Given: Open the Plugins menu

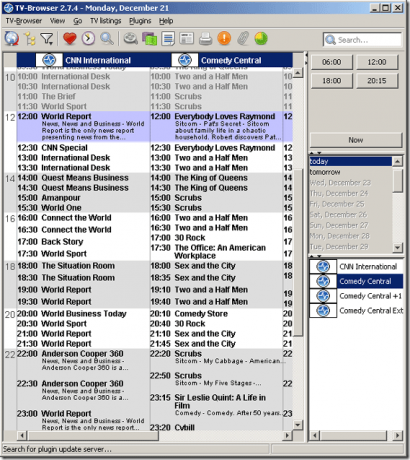Looking at the screenshot, I should click(x=140, y=21).
